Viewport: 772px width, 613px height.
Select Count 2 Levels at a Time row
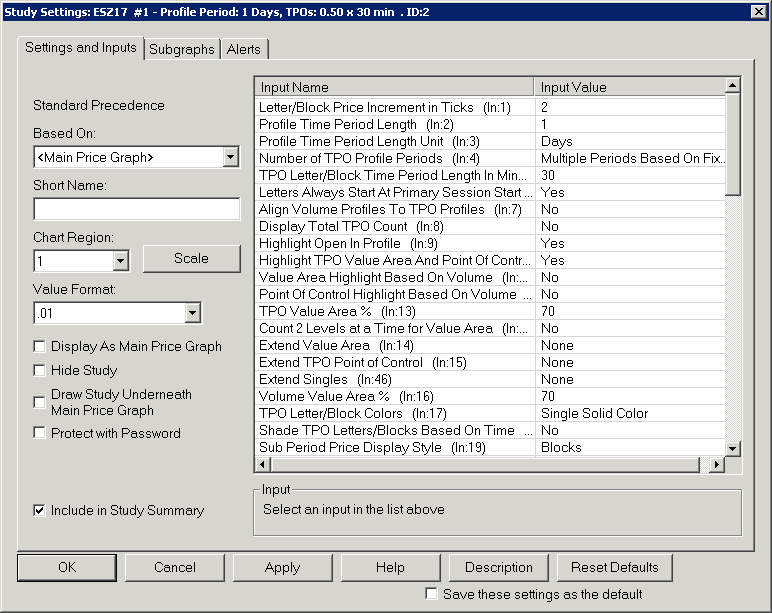pos(490,328)
